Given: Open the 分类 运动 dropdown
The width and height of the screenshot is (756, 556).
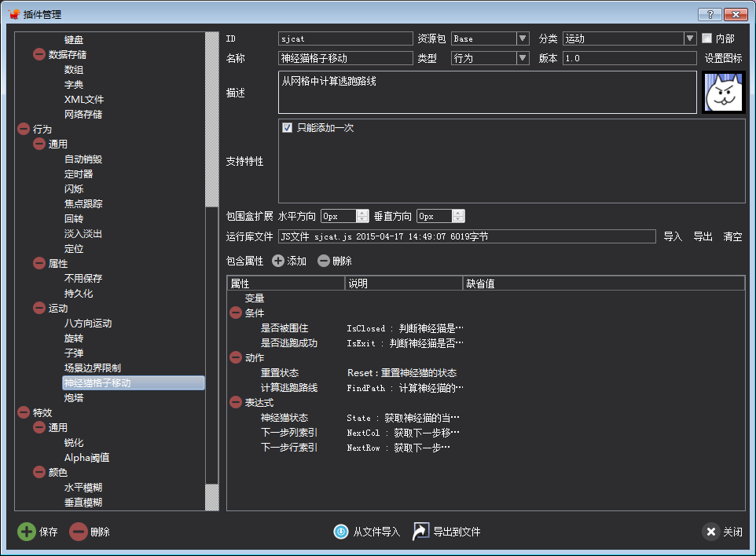Looking at the screenshot, I should pos(690,38).
